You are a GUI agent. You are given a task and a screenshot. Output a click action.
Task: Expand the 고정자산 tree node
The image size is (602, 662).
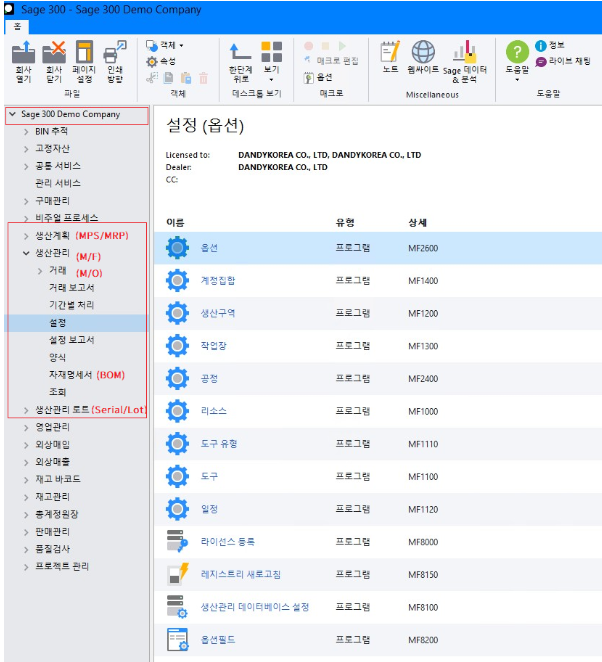26,149
